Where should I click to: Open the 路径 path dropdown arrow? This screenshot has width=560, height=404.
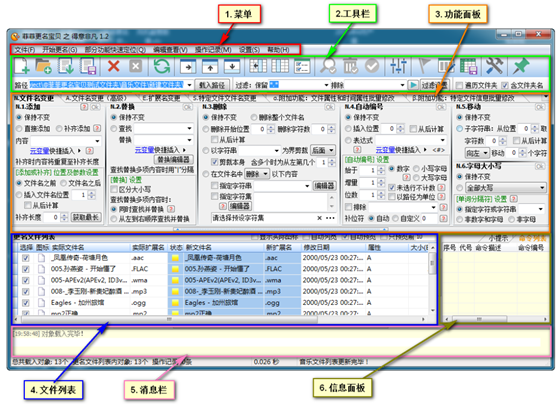tap(189, 85)
